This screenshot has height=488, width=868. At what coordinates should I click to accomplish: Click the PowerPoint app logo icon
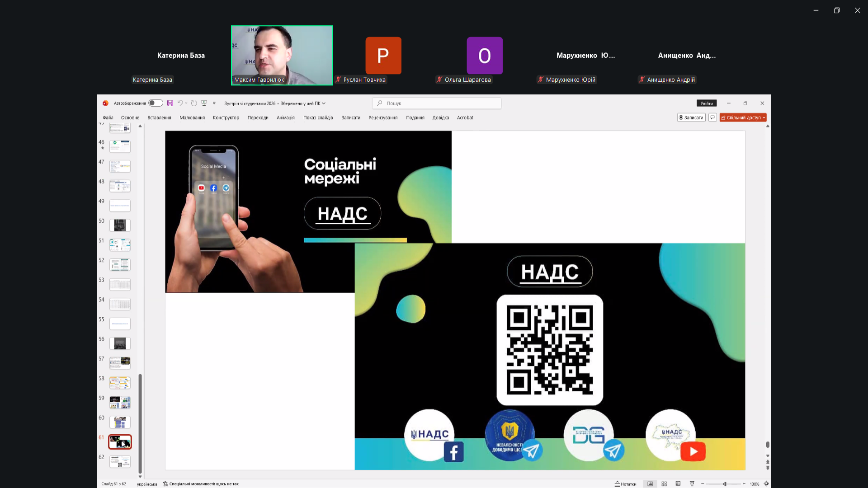pos(105,103)
